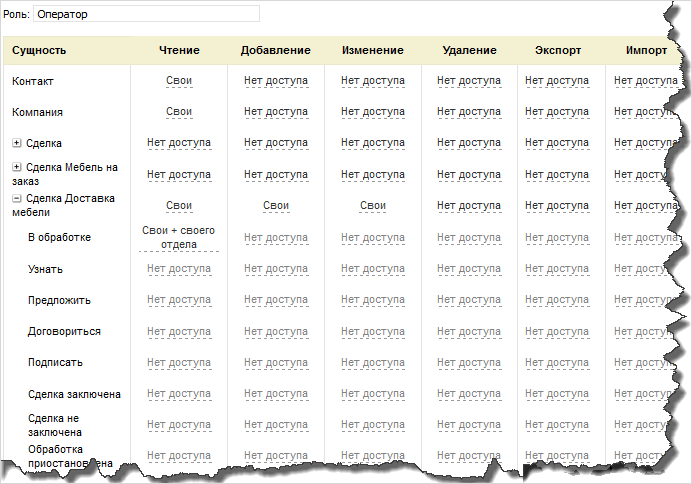692x484 pixels.
Task: Collapse the Сделка Доставка мебели row
Action: pyautogui.click(x=16, y=199)
